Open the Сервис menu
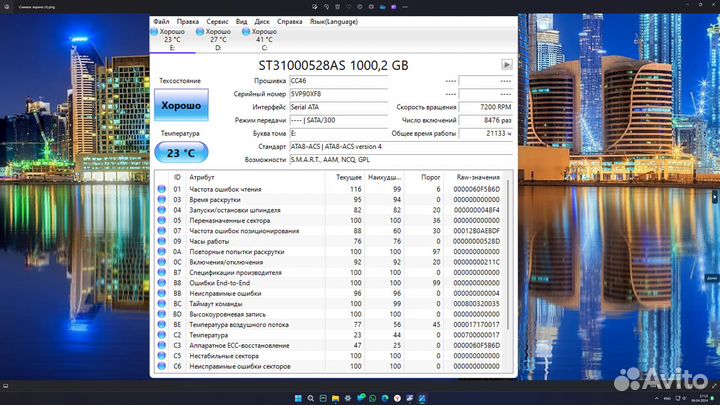The width and height of the screenshot is (720, 405). pyautogui.click(x=217, y=22)
